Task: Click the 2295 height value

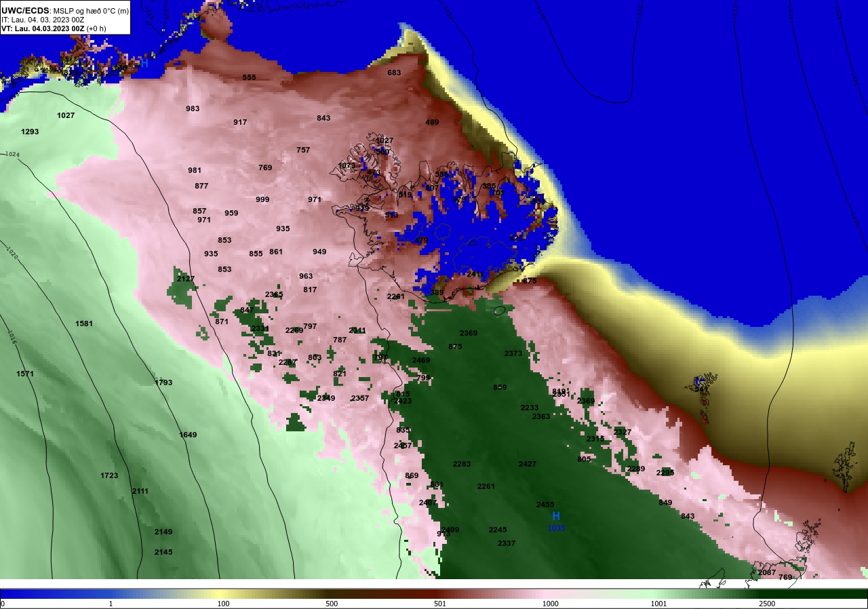Action: [665, 473]
